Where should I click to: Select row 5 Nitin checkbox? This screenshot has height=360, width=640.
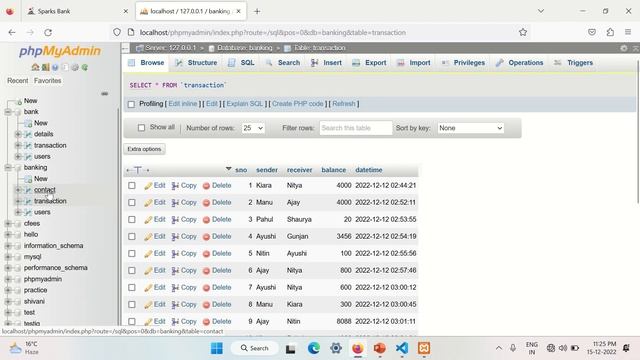click(x=132, y=253)
